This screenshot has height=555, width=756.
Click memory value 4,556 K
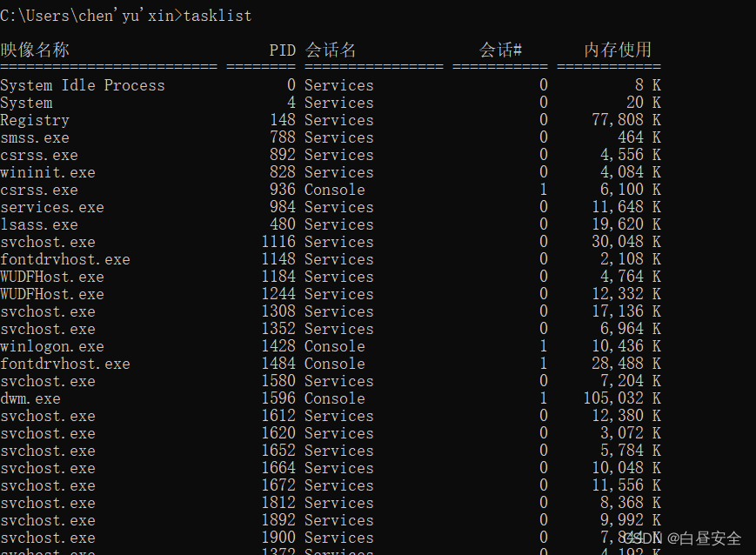(x=631, y=155)
